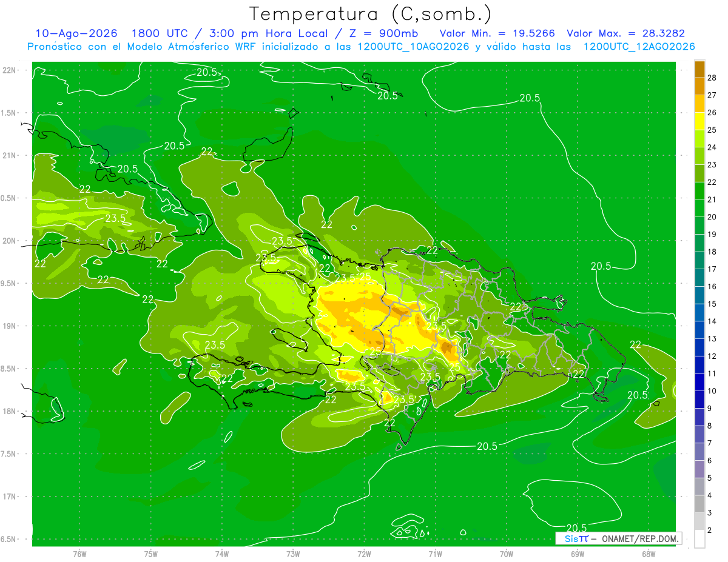Select the legend scale number 15
Image resolution: width=728 pixels, height=562 pixels.
tap(712, 304)
